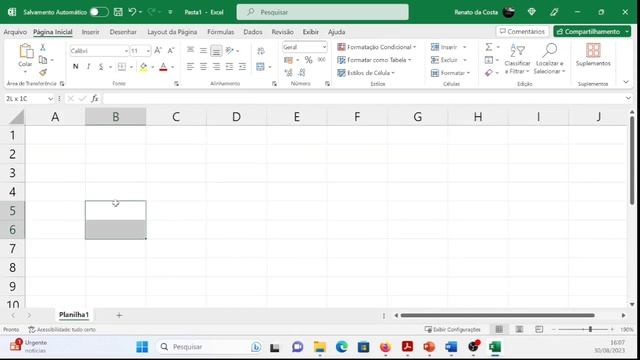Click the Borders icon
This screenshot has width=640, height=360.
(x=122, y=67)
